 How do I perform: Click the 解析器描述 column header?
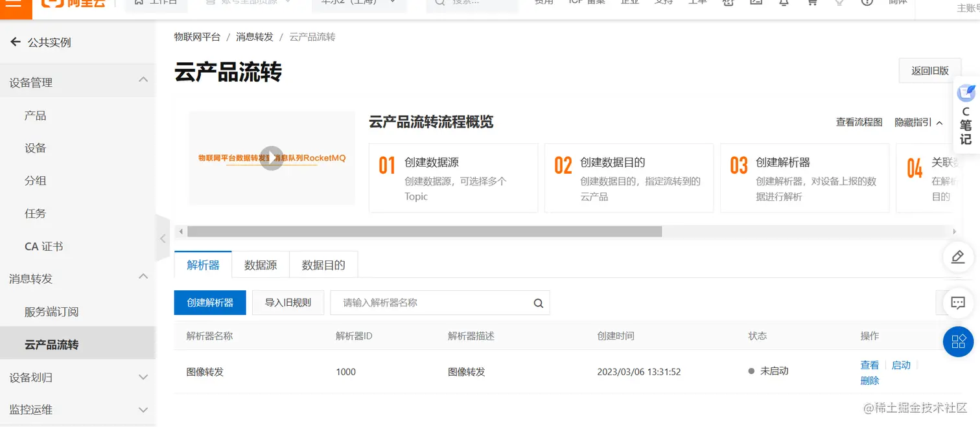(x=471, y=336)
